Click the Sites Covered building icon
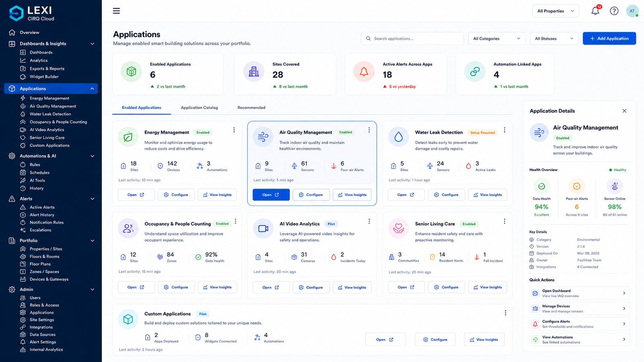Screen dimensions: 644x362 coord(254,72)
